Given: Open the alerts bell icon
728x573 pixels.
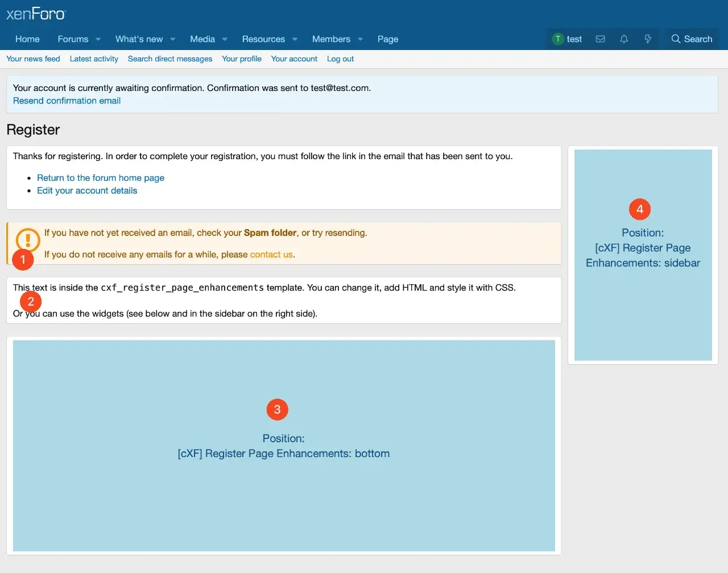Looking at the screenshot, I should (624, 39).
